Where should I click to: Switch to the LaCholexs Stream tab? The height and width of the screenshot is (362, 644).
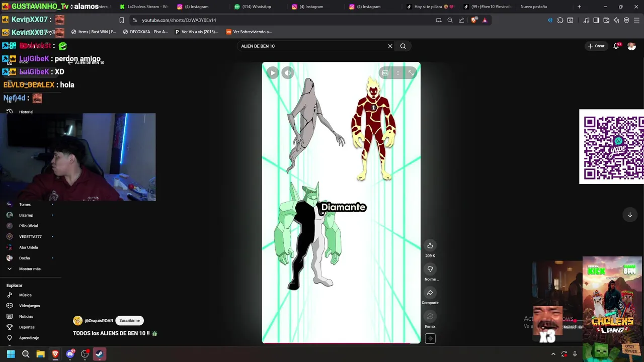coord(144,7)
